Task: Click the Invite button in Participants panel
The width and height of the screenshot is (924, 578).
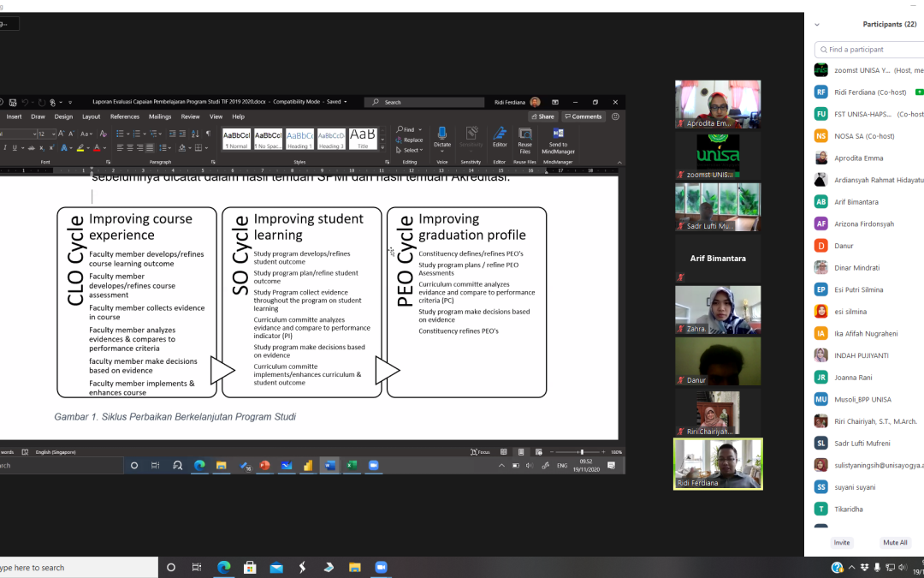Action: click(842, 542)
